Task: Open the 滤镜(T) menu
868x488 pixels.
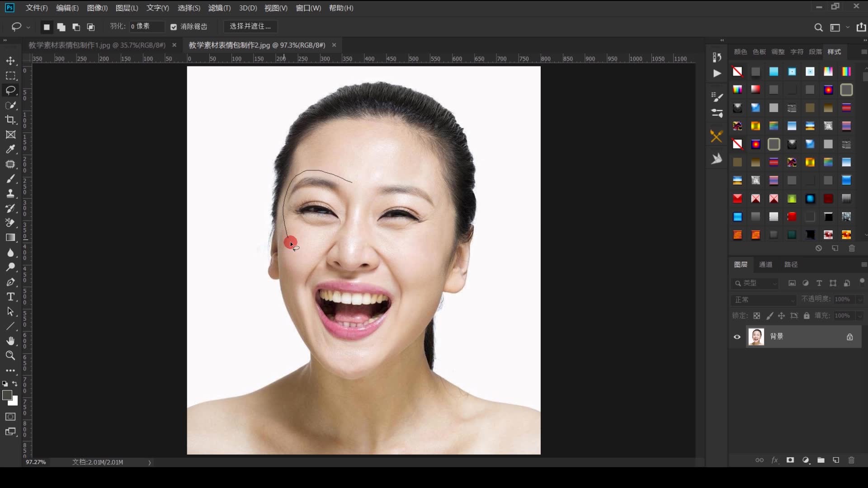Action: 219,8
